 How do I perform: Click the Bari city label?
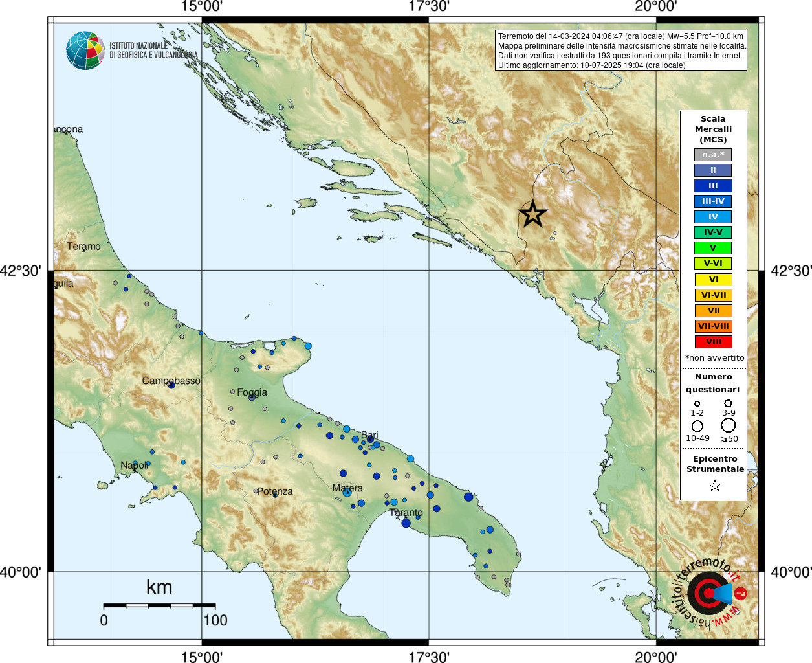(369, 435)
